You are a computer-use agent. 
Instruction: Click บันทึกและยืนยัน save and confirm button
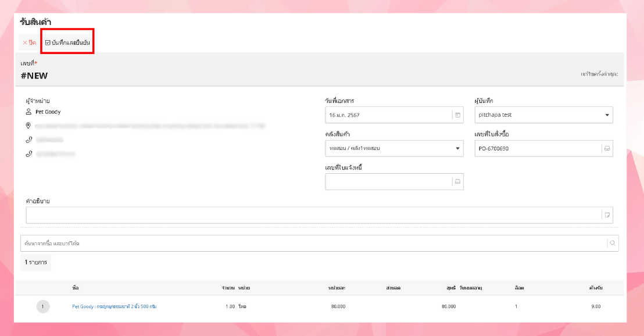[x=68, y=42]
